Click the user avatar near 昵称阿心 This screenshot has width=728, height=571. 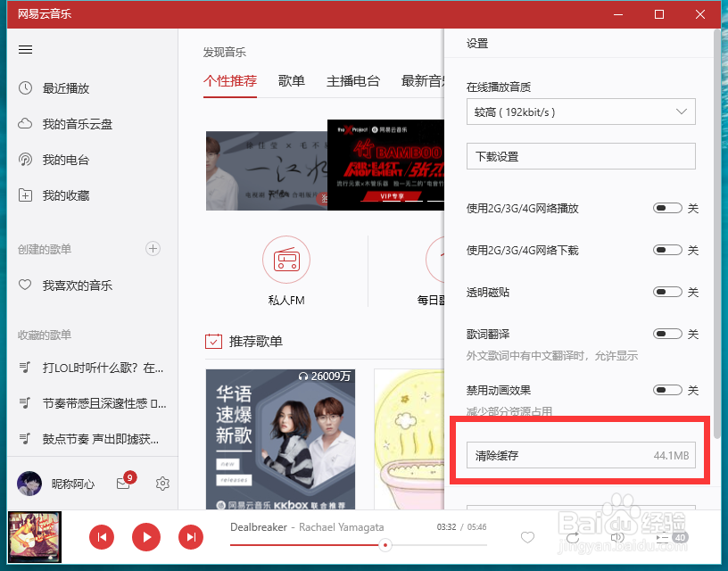pyautogui.click(x=29, y=484)
